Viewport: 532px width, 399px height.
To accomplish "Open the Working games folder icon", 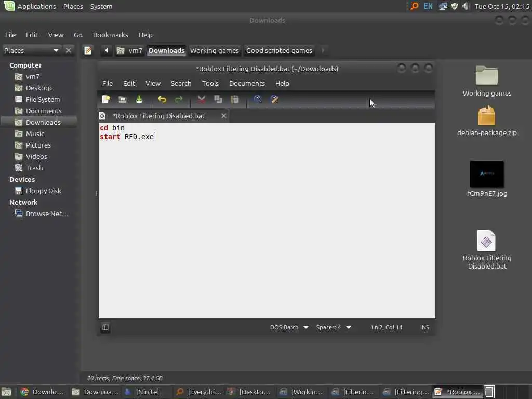I will pyautogui.click(x=486, y=75).
